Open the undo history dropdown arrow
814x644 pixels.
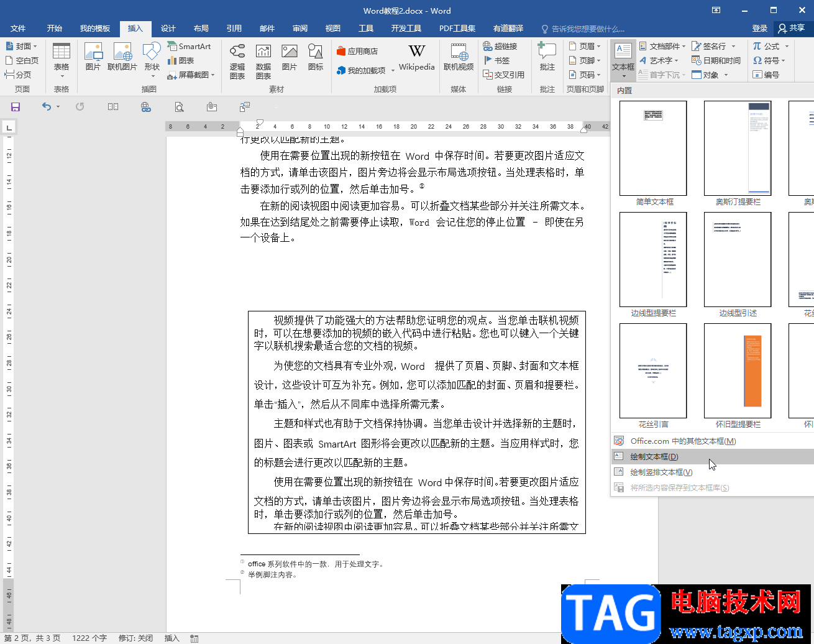[58, 107]
